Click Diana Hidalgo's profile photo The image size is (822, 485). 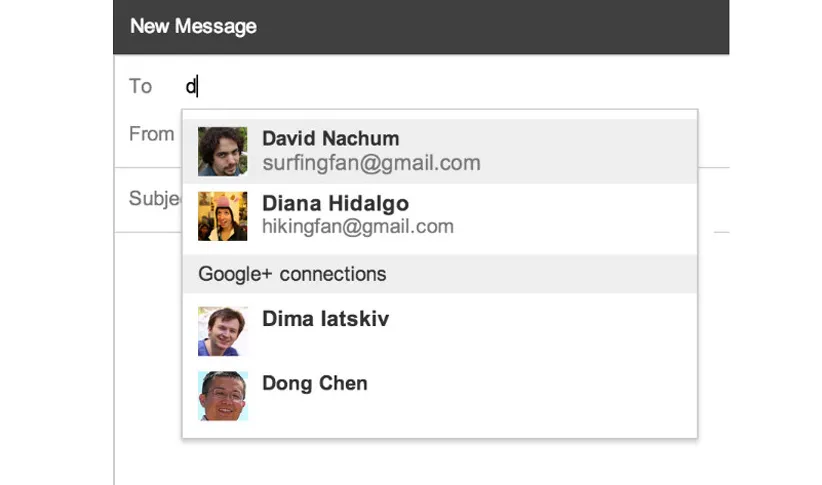(222, 216)
